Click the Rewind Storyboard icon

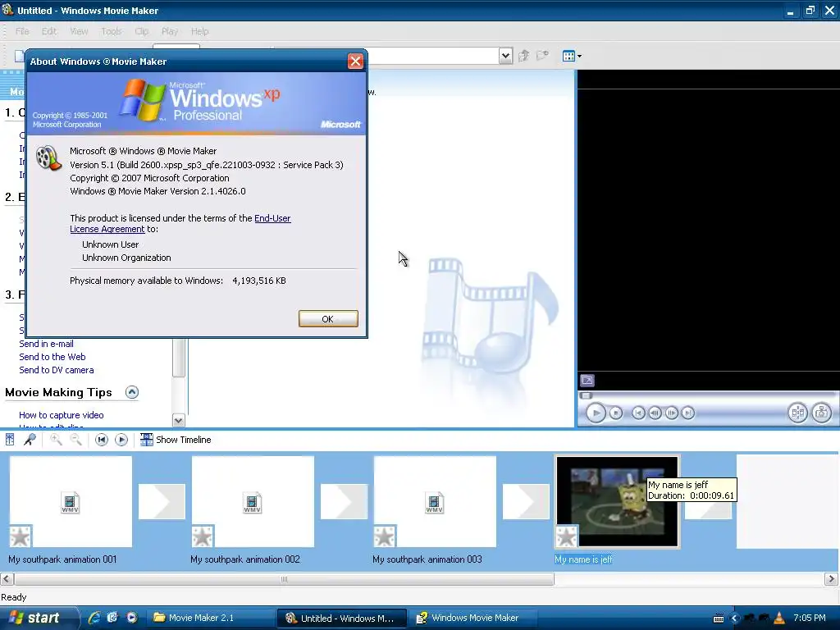(101, 440)
